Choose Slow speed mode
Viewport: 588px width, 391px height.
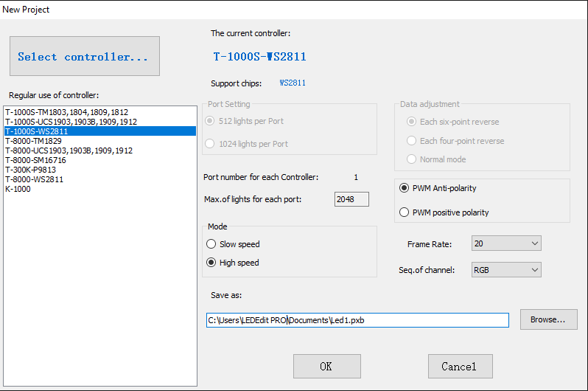point(211,244)
